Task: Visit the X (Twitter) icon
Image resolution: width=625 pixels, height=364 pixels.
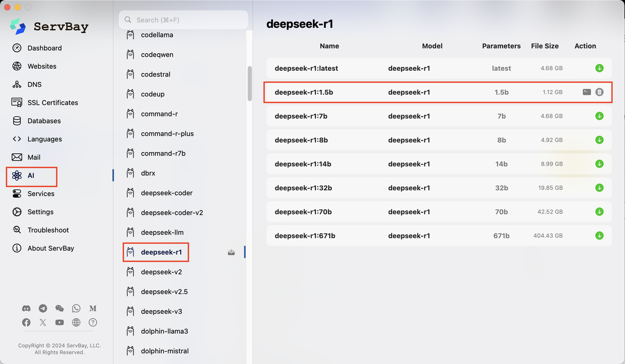Action: click(x=43, y=323)
